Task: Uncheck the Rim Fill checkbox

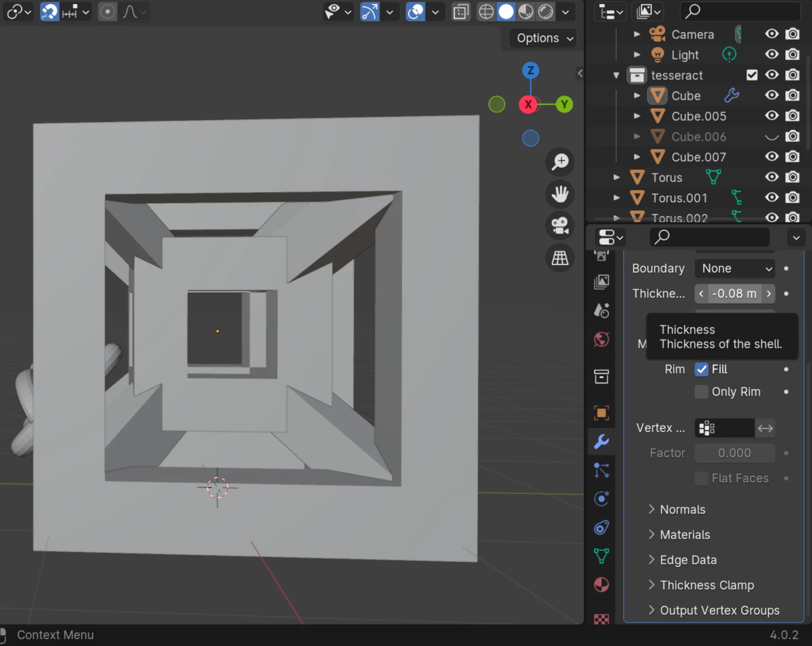Action: pos(701,369)
